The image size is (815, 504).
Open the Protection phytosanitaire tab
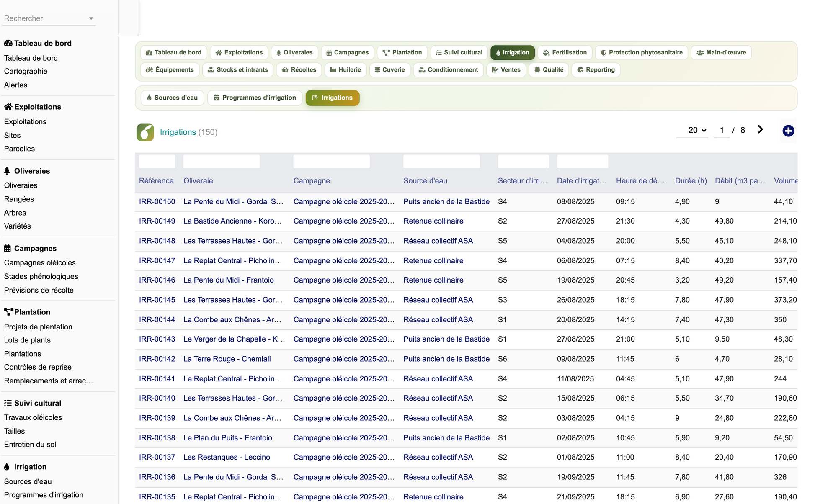pos(641,52)
